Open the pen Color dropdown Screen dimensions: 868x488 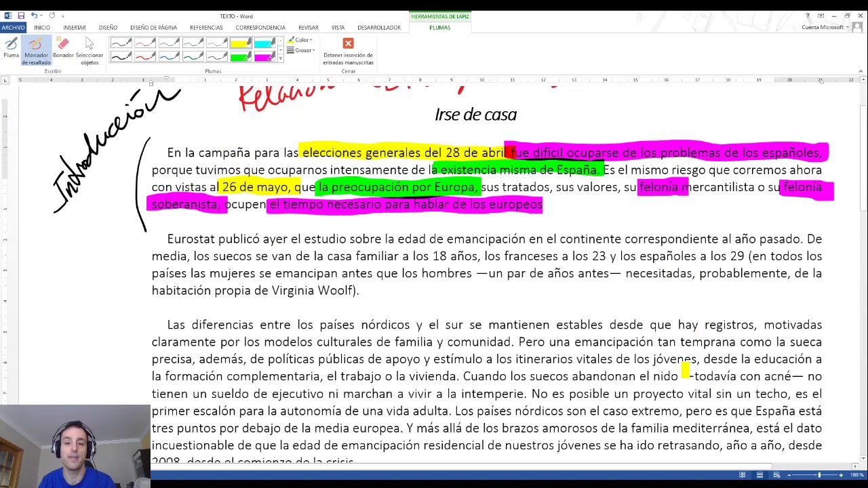[x=300, y=40]
